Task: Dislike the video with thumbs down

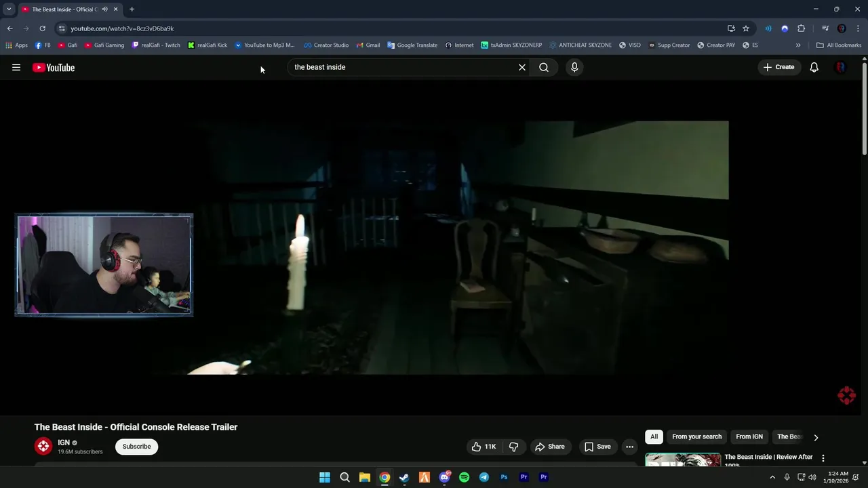Action: (x=513, y=447)
